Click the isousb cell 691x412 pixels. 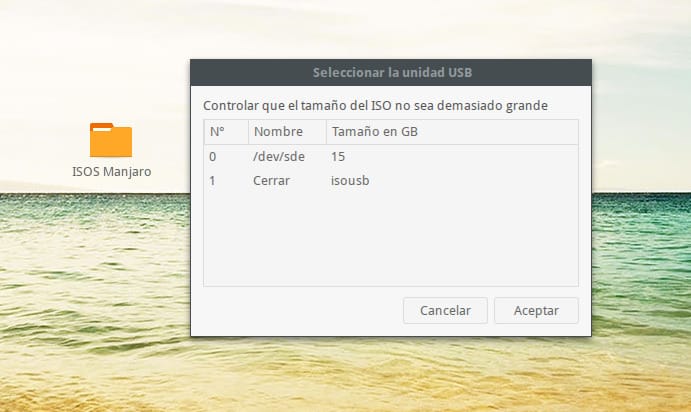tap(350, 181)
